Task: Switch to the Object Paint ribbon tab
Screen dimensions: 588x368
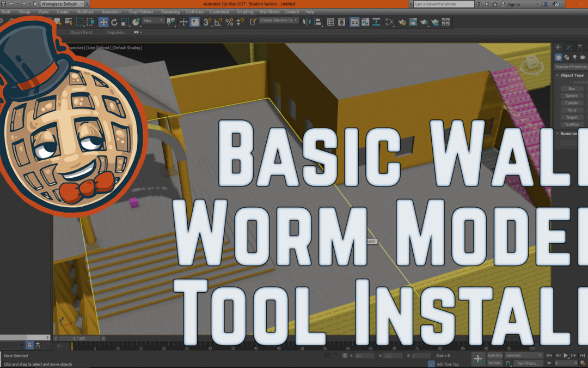Action: [81, 32]
